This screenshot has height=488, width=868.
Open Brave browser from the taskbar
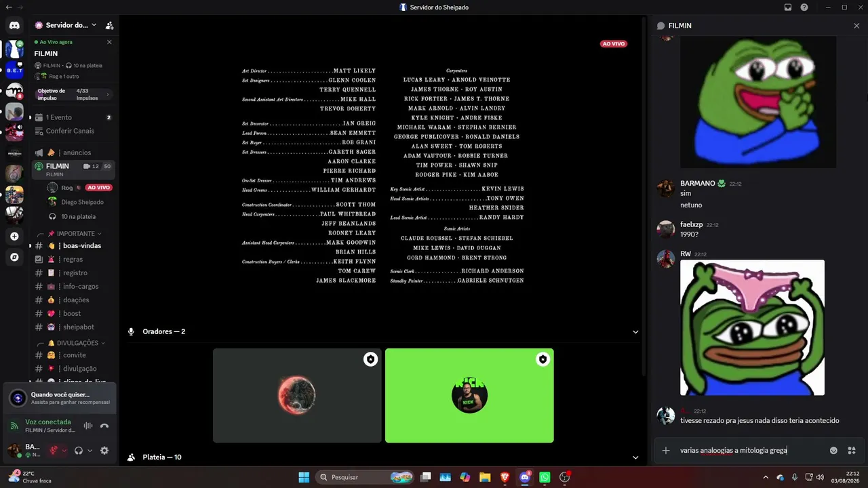pyautogui.click(x=505, y=477)
